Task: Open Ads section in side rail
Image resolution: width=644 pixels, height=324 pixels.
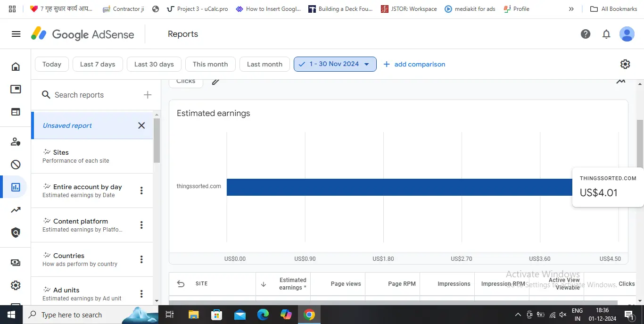Action: 16,89
